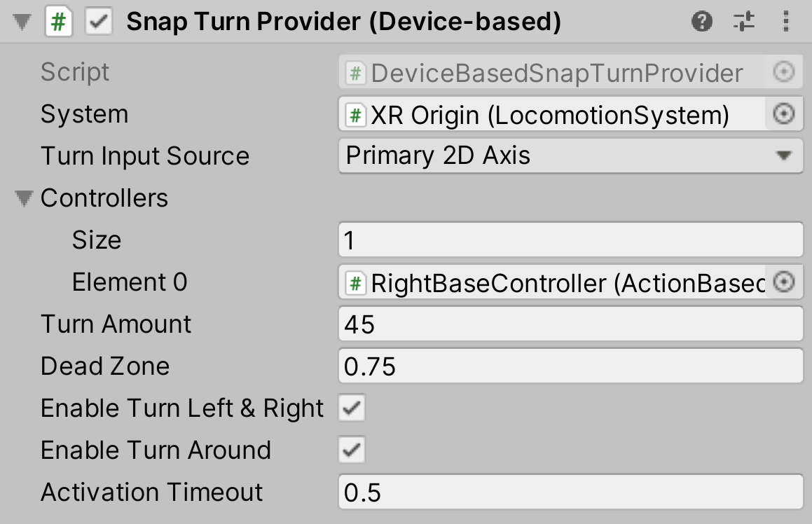Collapse the Snap Turn Provider component
The width and height of the screenshot is (812, 524).
pos(21,21)
